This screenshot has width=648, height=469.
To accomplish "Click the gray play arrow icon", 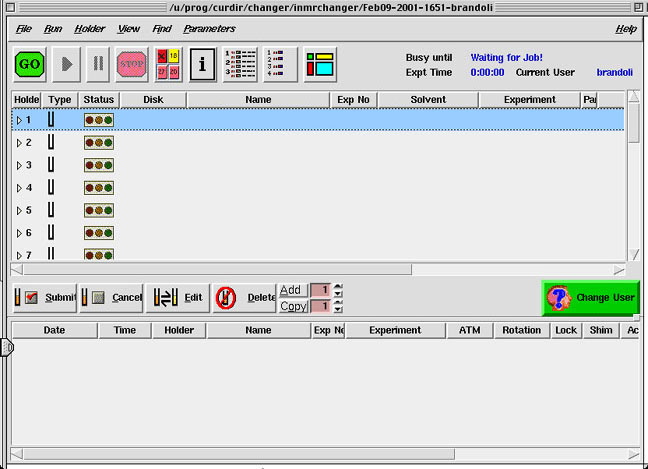I will 66,64.
